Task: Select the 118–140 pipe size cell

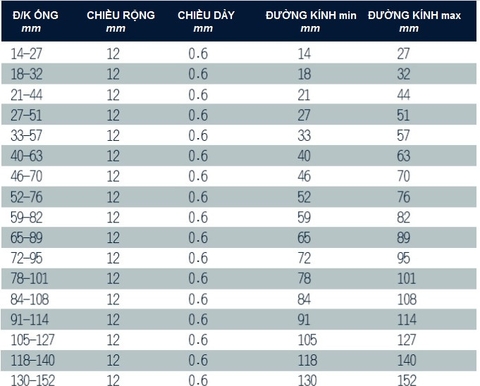Action: pos(33,360)
